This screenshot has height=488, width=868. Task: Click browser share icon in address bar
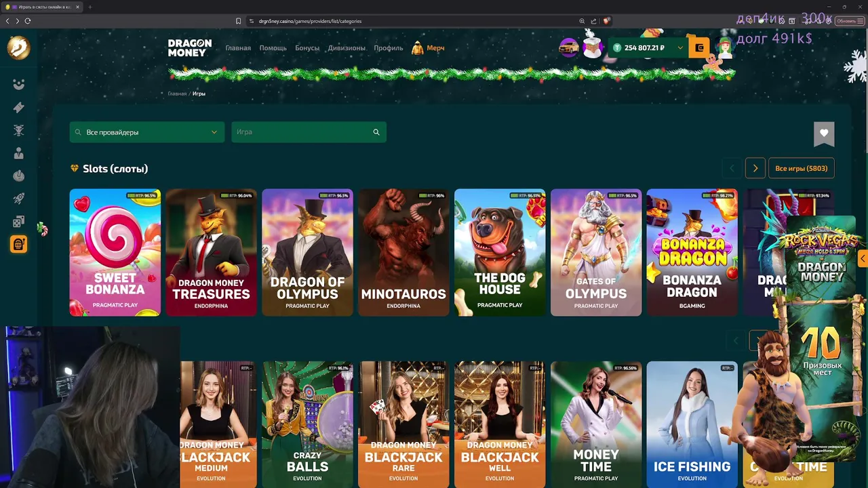pyautogui.click(x=594, y=21)
